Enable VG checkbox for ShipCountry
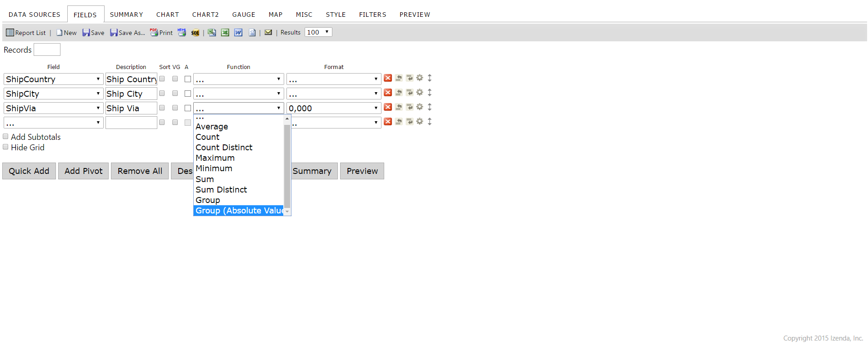 point(175,79)
